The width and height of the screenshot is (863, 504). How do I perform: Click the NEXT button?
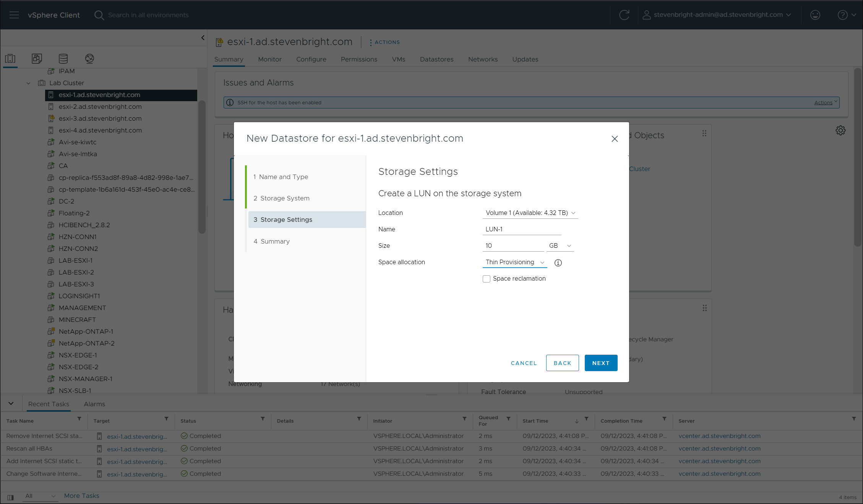click(601, 363)
